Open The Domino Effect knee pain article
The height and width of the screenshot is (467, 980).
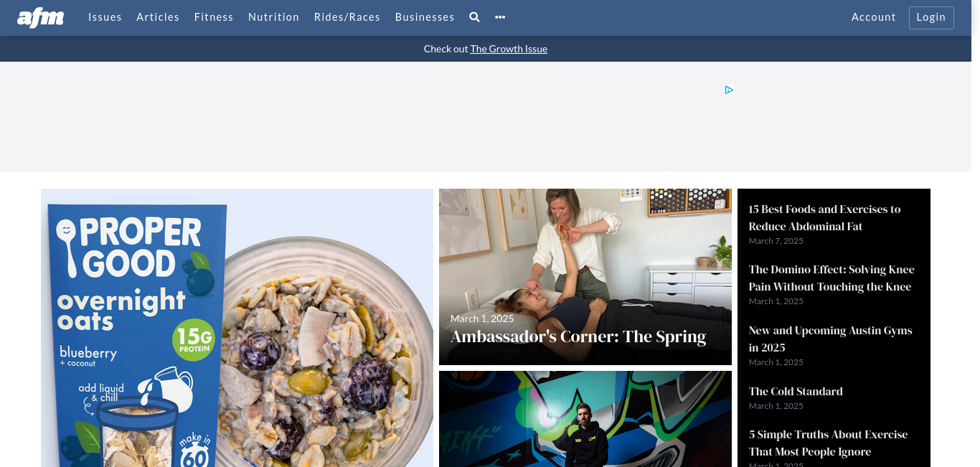831,278
